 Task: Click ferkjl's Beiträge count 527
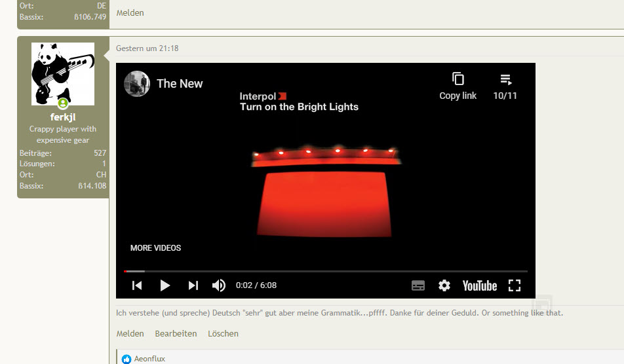tap(100, 153)
